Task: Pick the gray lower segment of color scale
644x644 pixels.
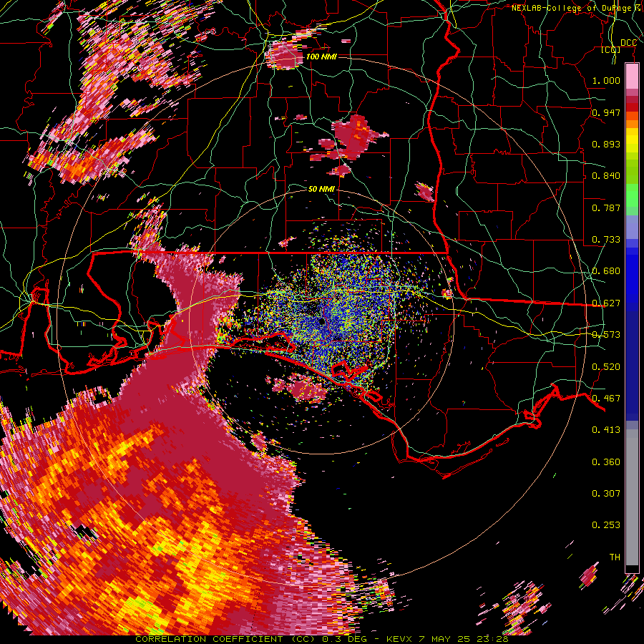Action: click(x=632, y=497)
